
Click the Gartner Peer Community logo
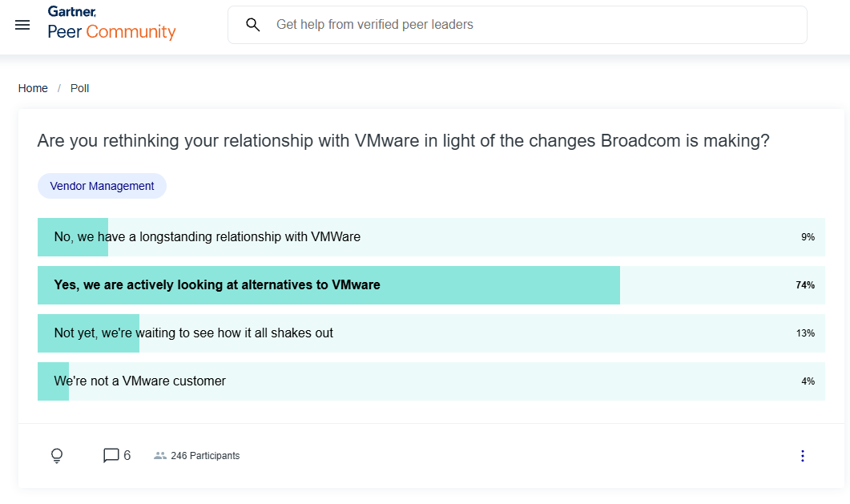pos(111,23)
